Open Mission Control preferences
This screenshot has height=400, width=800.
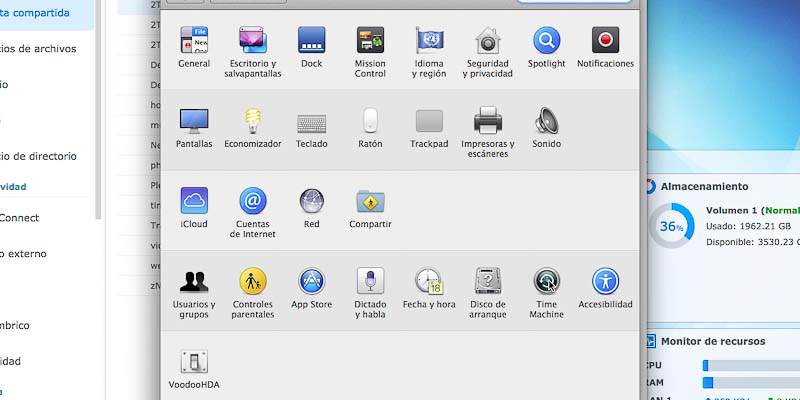(x=370, y=52)
